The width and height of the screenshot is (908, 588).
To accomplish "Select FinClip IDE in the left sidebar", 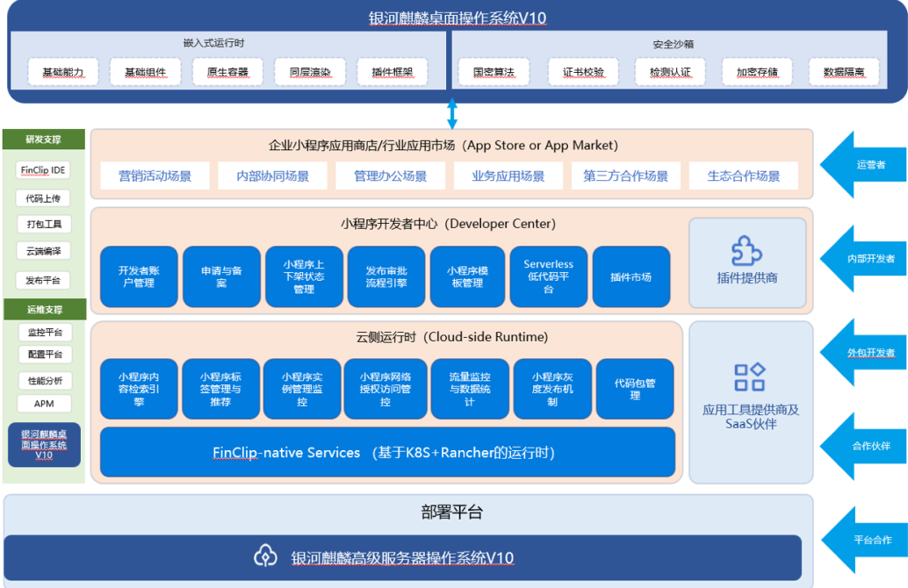I will [x=44, y=170].
